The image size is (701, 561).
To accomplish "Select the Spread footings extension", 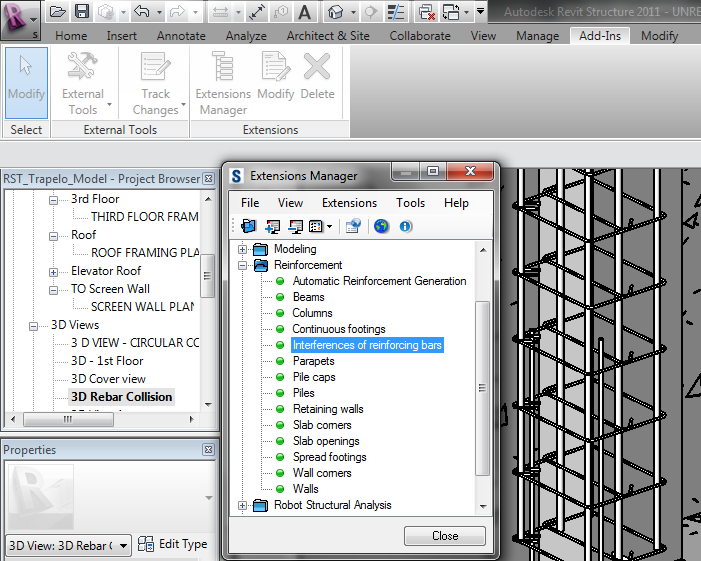I will 329,457.
